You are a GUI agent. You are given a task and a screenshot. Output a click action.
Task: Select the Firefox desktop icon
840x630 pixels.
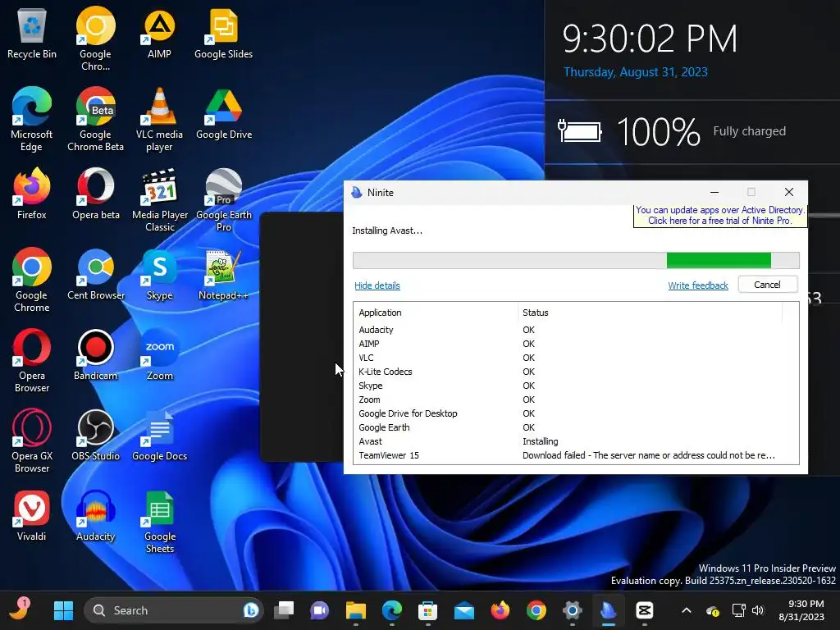(x=32, y=194)
